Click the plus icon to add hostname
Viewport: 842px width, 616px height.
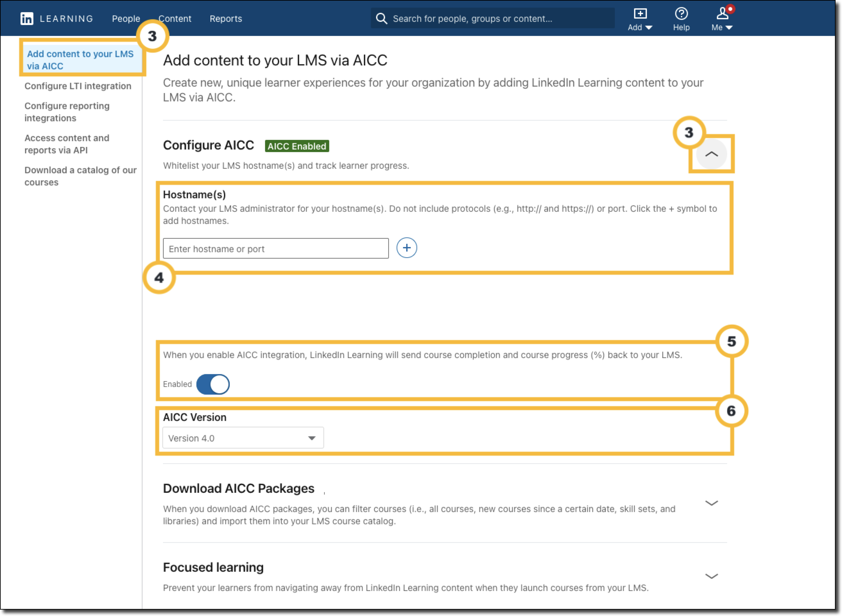coord(407,248)
